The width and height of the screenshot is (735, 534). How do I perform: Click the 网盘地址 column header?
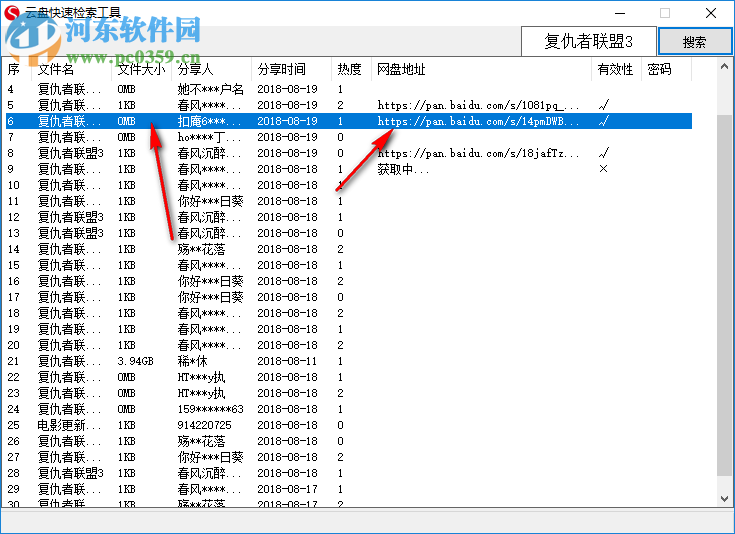click(x=481, y=69)
